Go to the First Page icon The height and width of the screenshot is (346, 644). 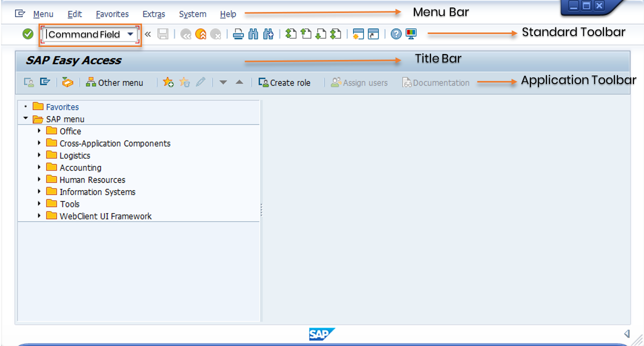pos(291,34)
